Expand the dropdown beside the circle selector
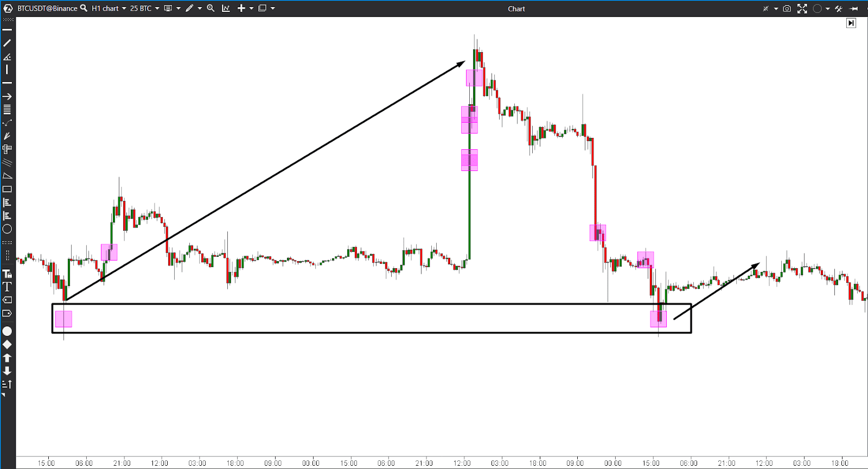This screenshot has height=469, width=868. pos(827,9)
